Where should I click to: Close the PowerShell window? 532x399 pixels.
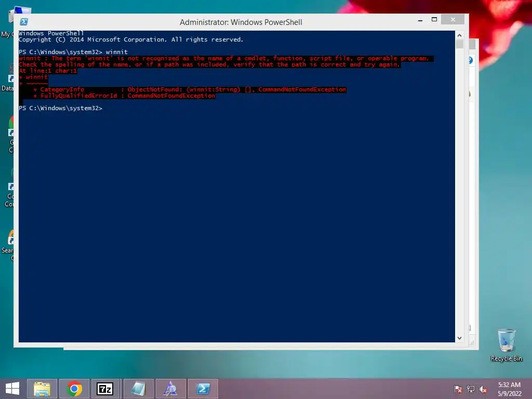tap(453, 20)
